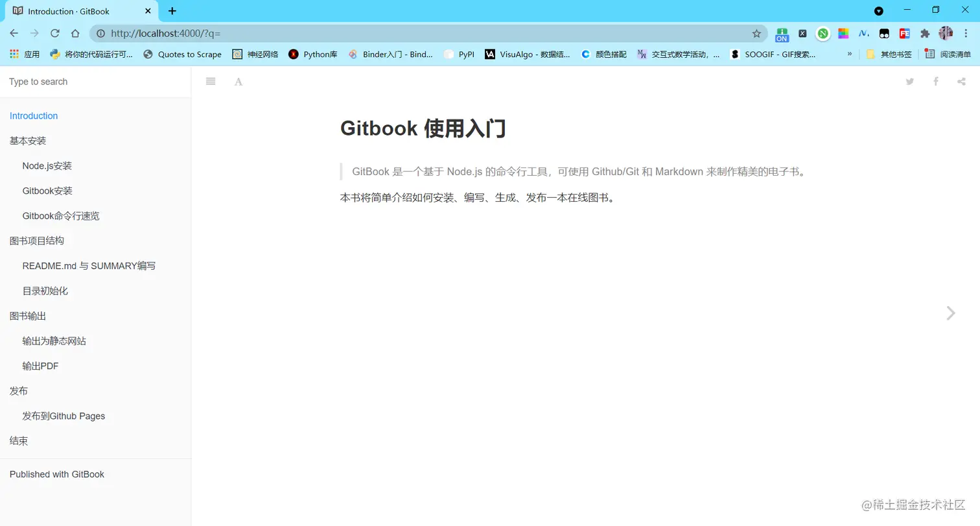980x526 pixels.
Task: Share page via the Twitter icon
Action: [910, 81]
